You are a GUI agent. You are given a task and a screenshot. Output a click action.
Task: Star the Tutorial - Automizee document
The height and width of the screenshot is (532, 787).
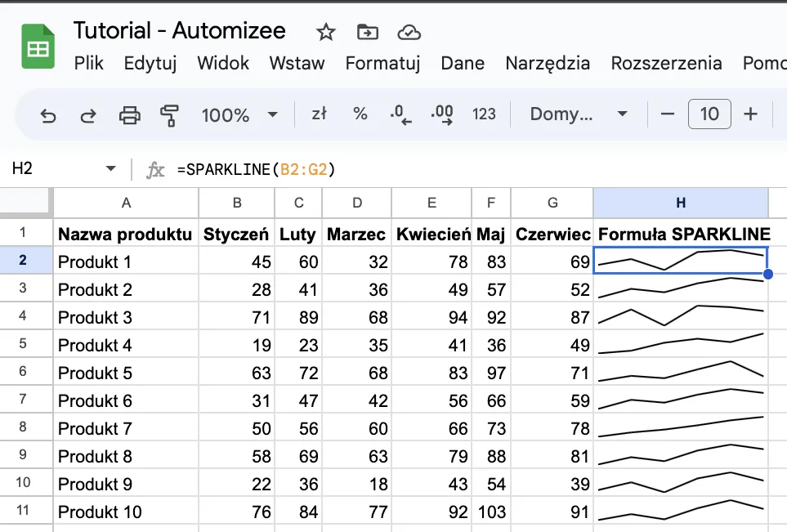click(326, 33)
